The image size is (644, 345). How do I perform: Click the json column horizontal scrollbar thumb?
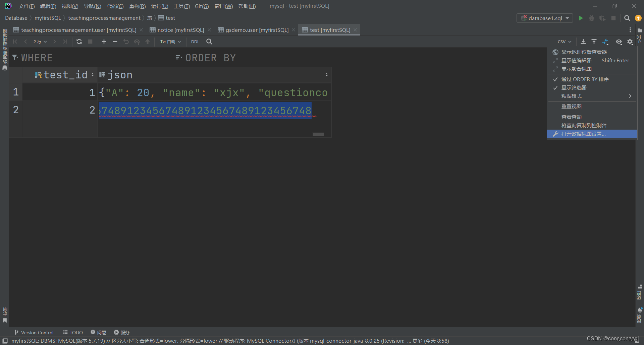click(318, 134)
